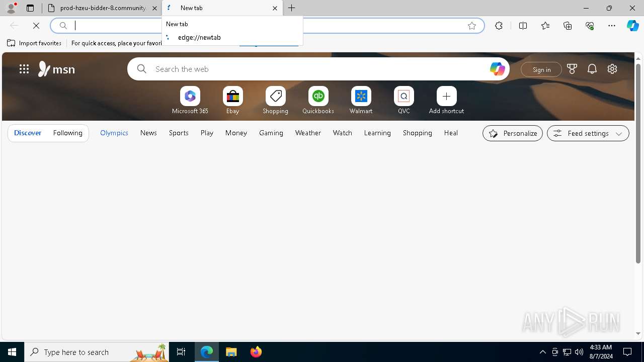Open Copilot from the web search box
Viewport: 644px width, 362px height.
coord(497,69)
